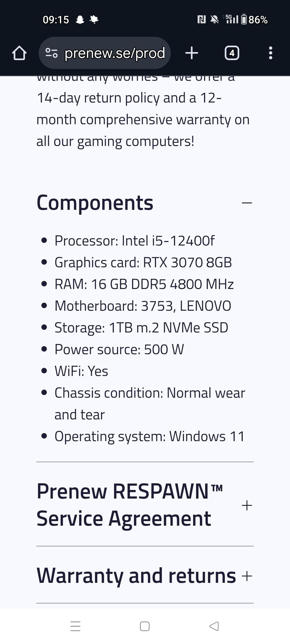Open the tab switcher showing 4 tabs

pyautogui.click(x=232, y=53)
